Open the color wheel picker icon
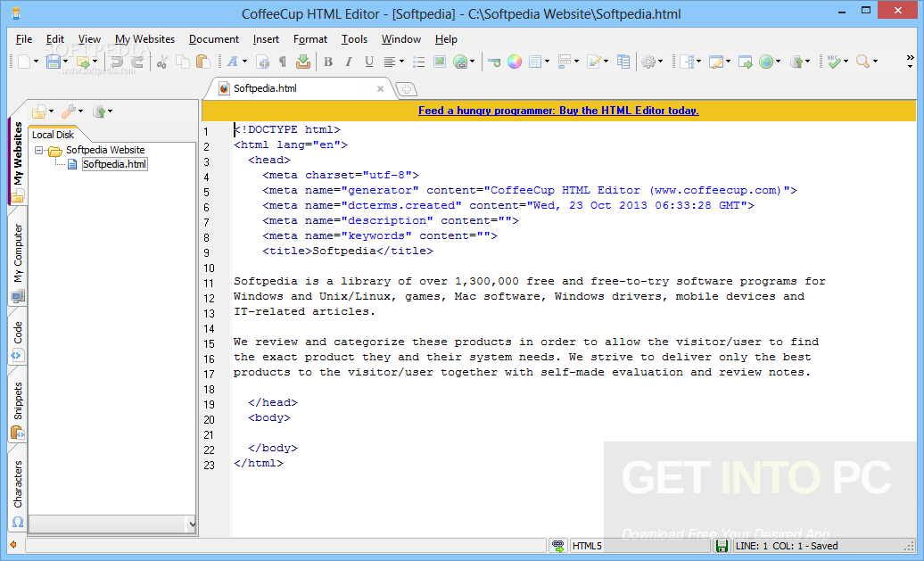 pyautogui.click(x=515, y=62)
